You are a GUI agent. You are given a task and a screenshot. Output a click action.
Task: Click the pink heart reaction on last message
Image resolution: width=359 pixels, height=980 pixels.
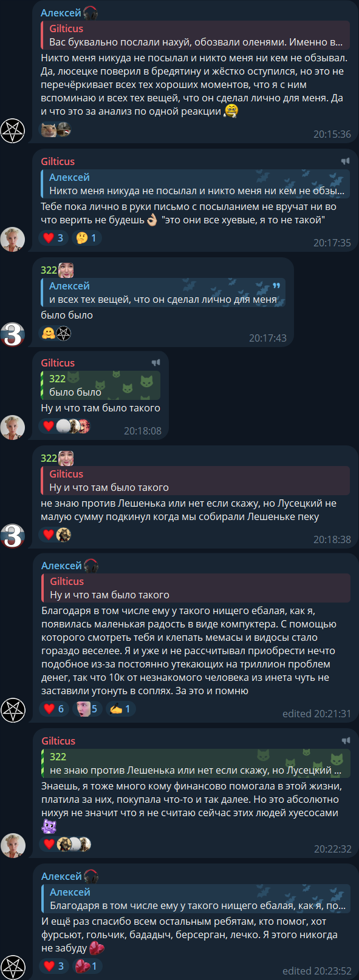tap(86, 966)
